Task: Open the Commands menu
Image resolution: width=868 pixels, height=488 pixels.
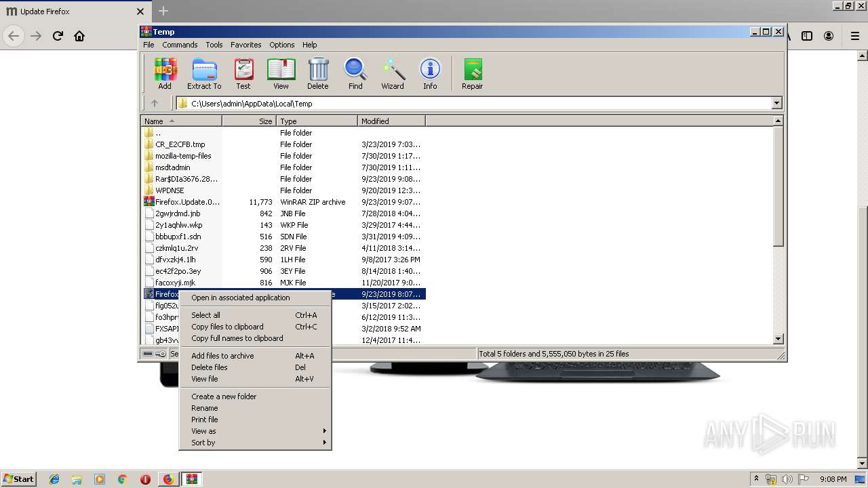Action: tap(180, 45)
